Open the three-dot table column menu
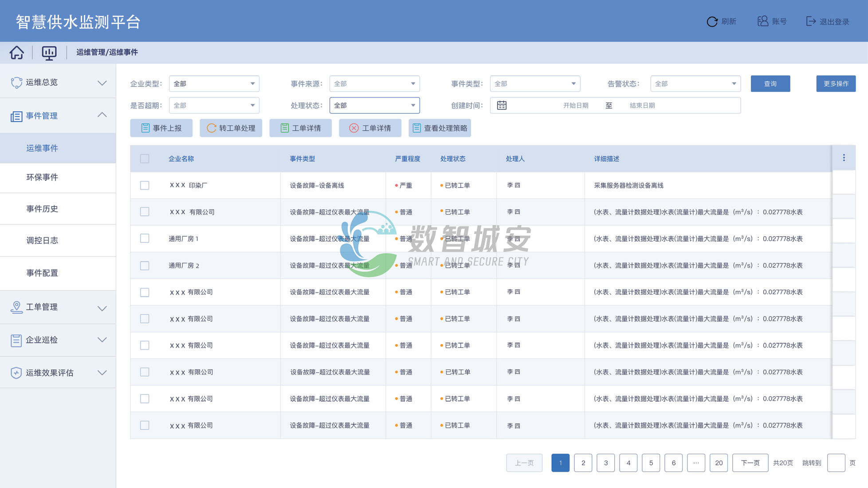The width and height of the screenshot is (868, 488). (x=844, y=158)
